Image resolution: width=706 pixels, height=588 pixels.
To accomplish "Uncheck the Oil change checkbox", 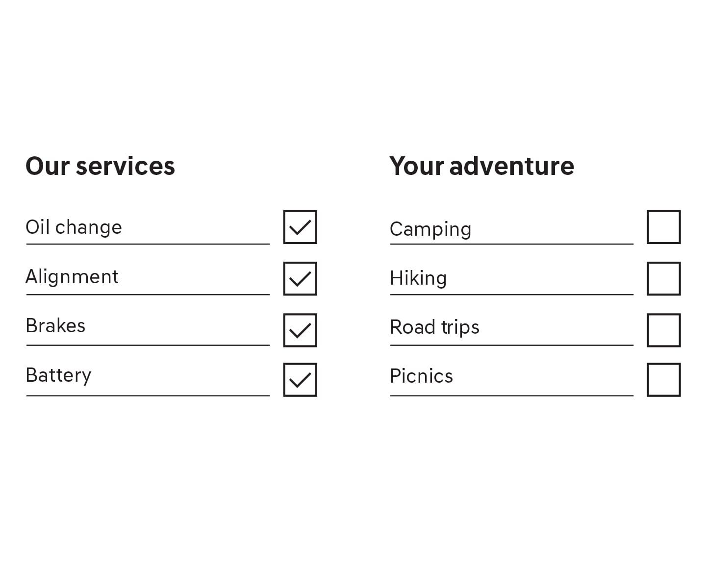I will [300, 227].
